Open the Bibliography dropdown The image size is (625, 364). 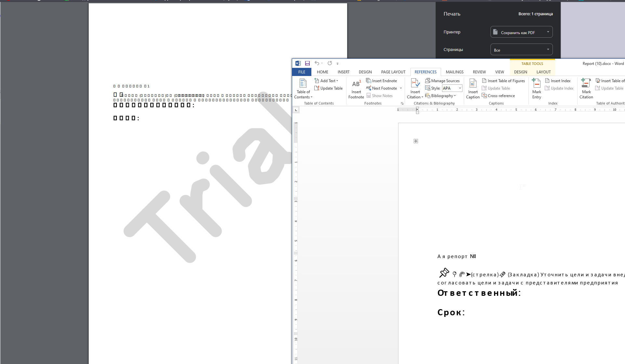(x=440, y=96)
